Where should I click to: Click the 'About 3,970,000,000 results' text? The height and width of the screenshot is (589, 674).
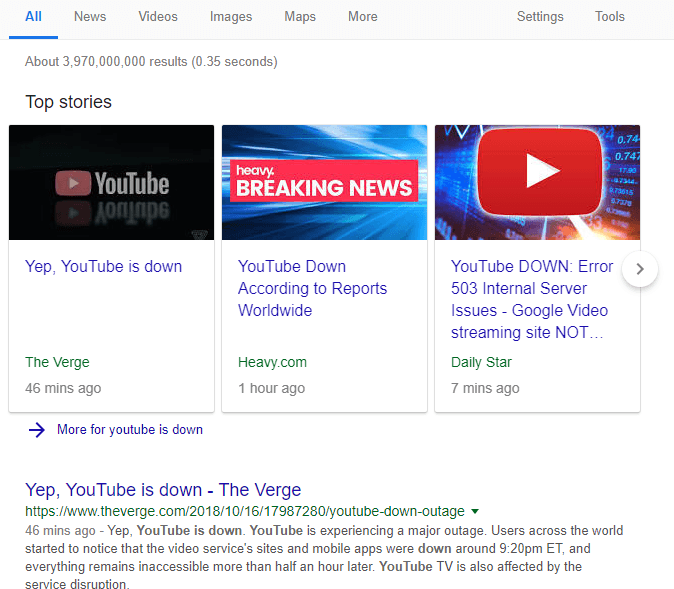pos(151,61)
